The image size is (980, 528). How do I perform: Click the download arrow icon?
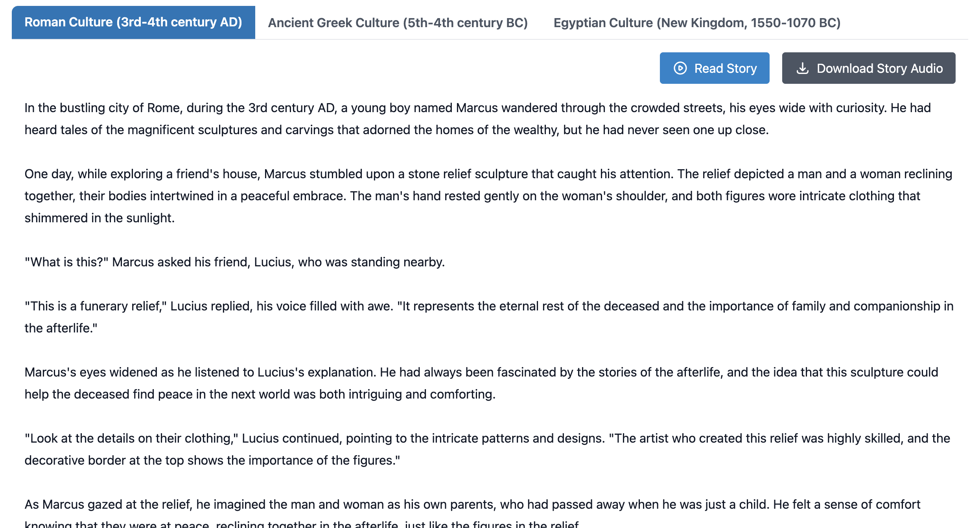[802, 68]
